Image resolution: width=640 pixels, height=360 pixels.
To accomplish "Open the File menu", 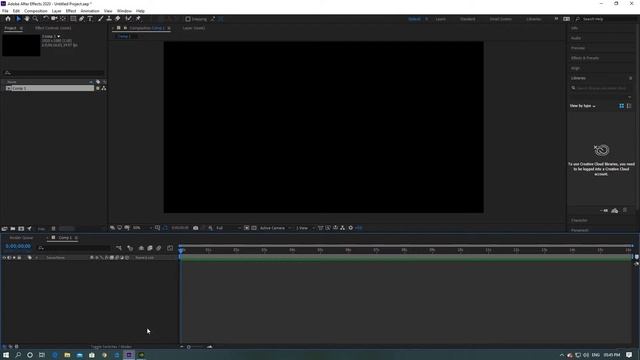I will pos(5,11).
